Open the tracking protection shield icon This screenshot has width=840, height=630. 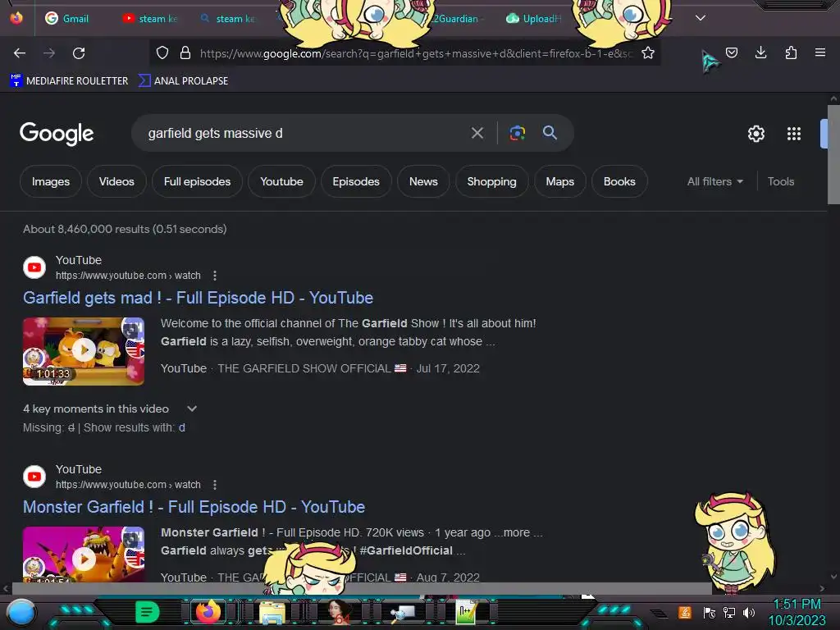click(x=162, y=52)
